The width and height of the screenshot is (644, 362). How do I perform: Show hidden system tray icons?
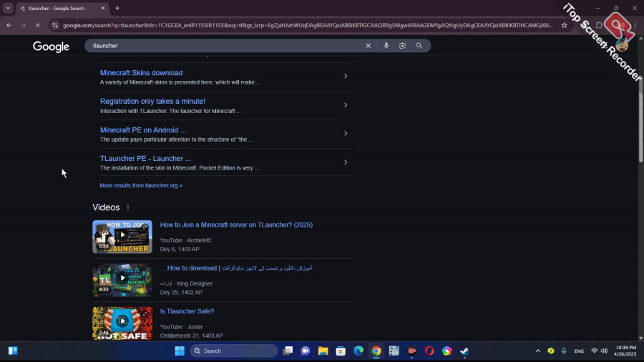tap(538, 351)
